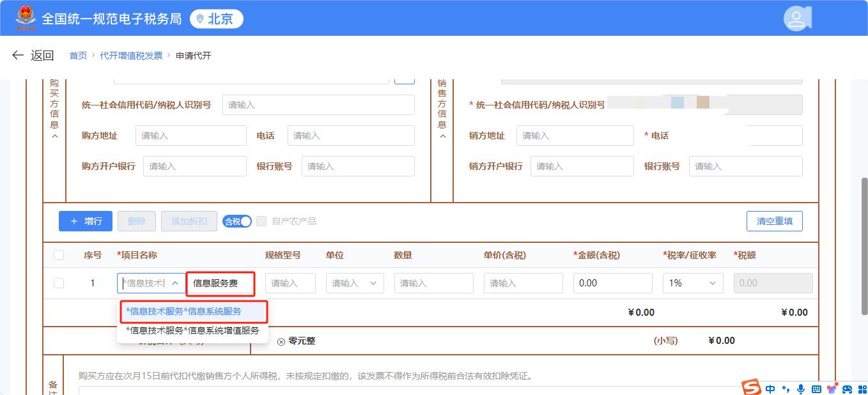Open the 税率/征收率 1% dropdown
868x395 pixels.
pos(693,283)
